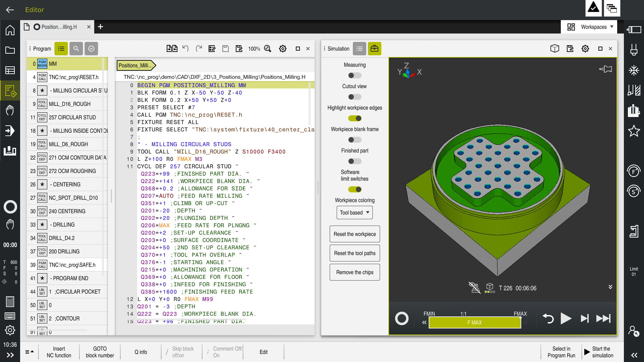Open Program settings gear icon
This screenshot has height=362, width=644.
[283, 49]
